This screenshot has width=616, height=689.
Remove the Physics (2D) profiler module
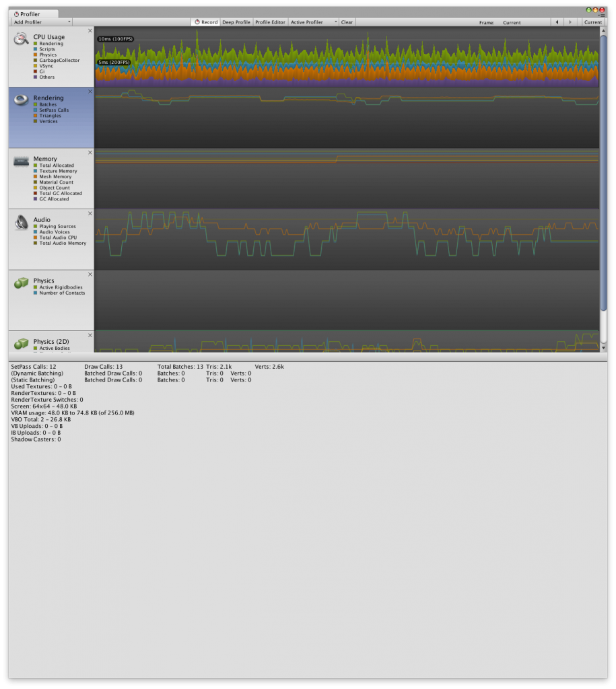pos(90,335)
